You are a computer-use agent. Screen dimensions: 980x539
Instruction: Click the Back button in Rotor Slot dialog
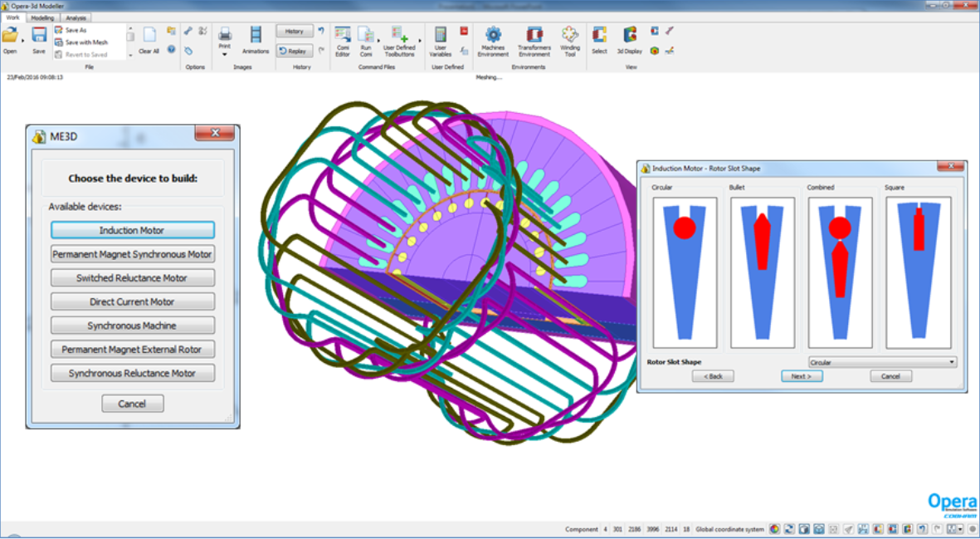point(713,375)
